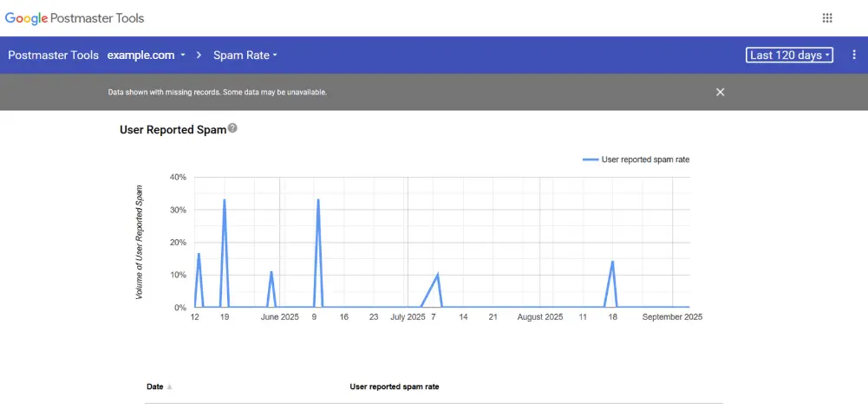Screen dimensions: 868x416
Task: Click the breadcrumb chevron after example.com
Action: point(199,55)
